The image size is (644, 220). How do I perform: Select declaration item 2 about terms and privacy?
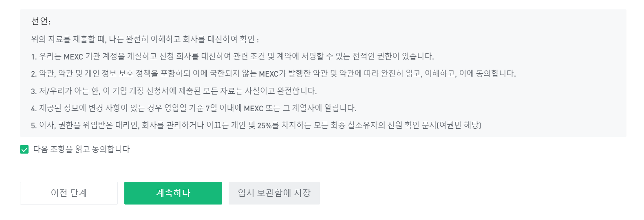click(273, 74)
